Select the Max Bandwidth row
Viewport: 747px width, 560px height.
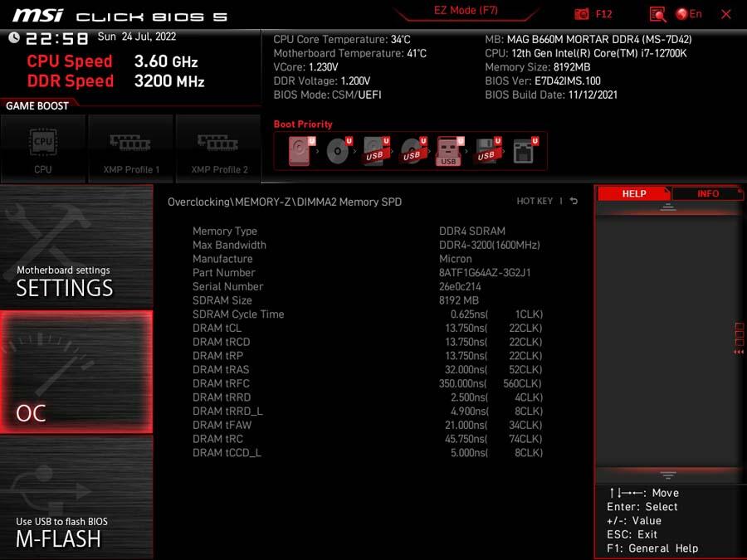point(368,245)
